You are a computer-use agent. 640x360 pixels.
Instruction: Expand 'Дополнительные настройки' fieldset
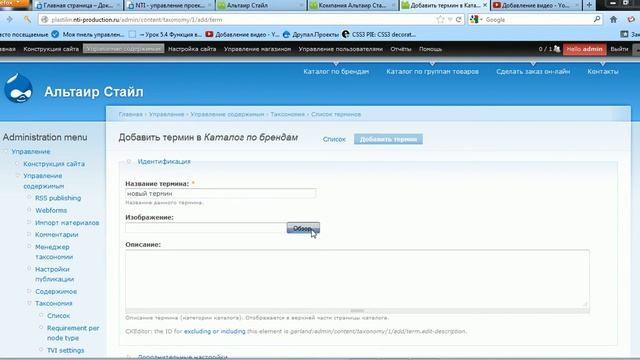click(x=182, y=357)
